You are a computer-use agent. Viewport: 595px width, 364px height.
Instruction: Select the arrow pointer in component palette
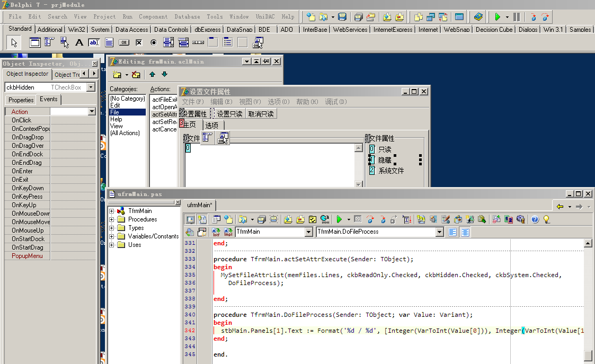coord(14,42)
